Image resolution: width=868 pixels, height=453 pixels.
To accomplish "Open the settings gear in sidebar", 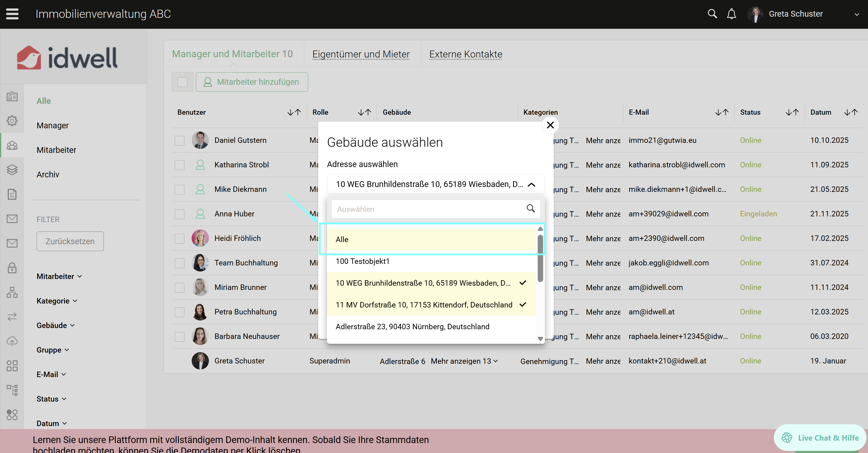I will (x=12, y=120).
